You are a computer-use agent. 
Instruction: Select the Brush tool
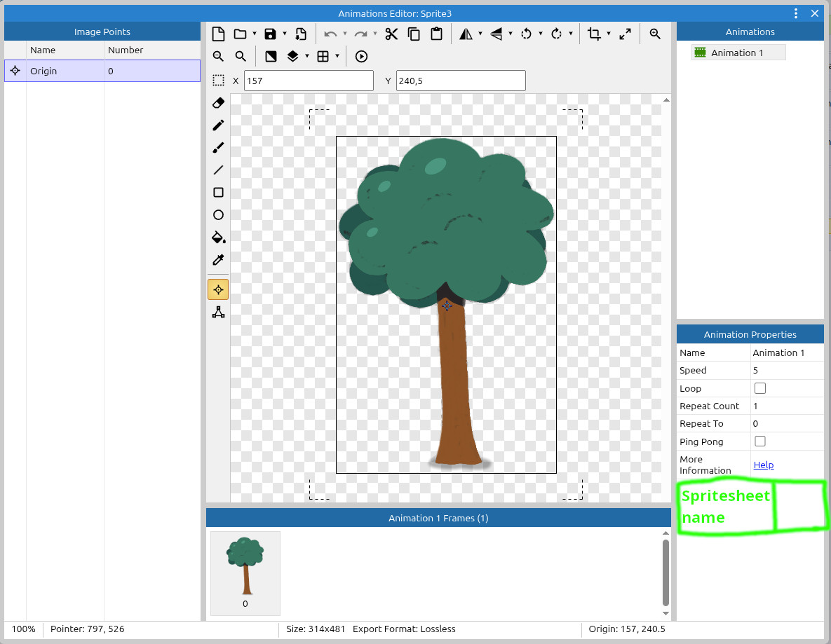pyautogui.click(x=218, y=148)
